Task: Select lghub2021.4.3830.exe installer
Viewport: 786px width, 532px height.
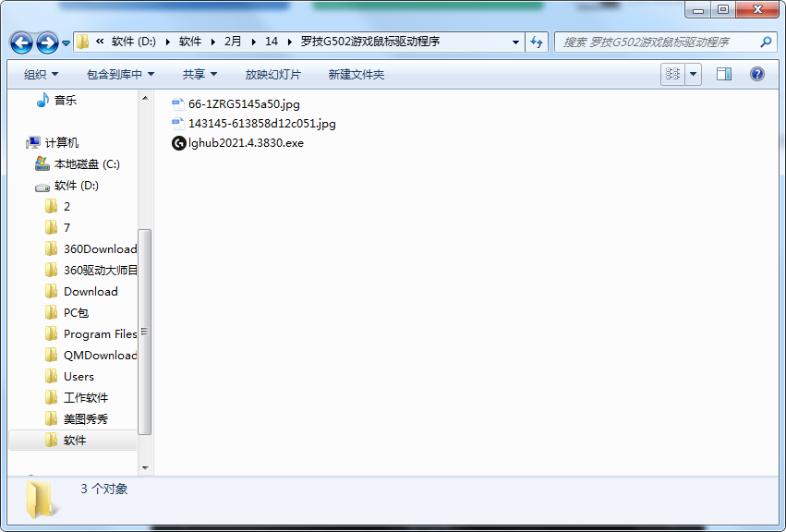Action: click(x=246, y=143)
